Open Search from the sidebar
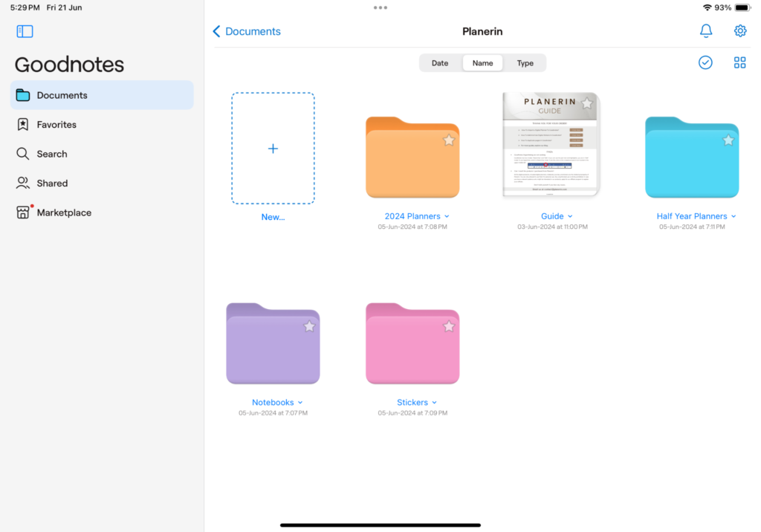The height and width of the screenshot is (532, 761). click(102, 154)
